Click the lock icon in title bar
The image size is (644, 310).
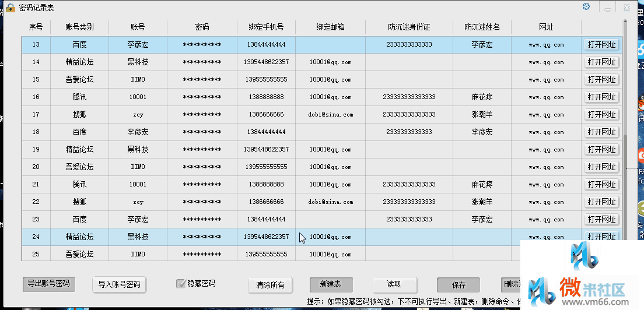click(x=10, y=8)
